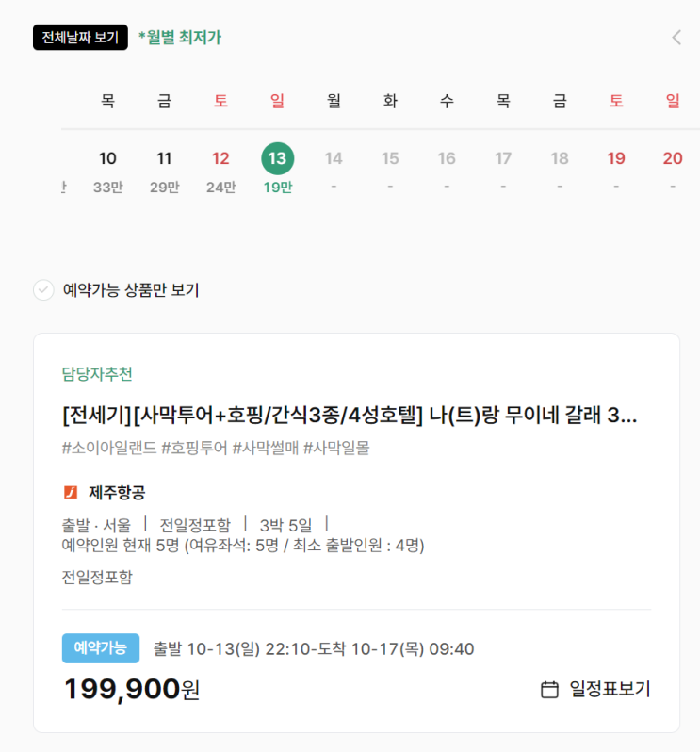The height and width of the screenshot is (752, 700).
Task: Open the 일정표보기 schedule link
Action: coord(609,690)
